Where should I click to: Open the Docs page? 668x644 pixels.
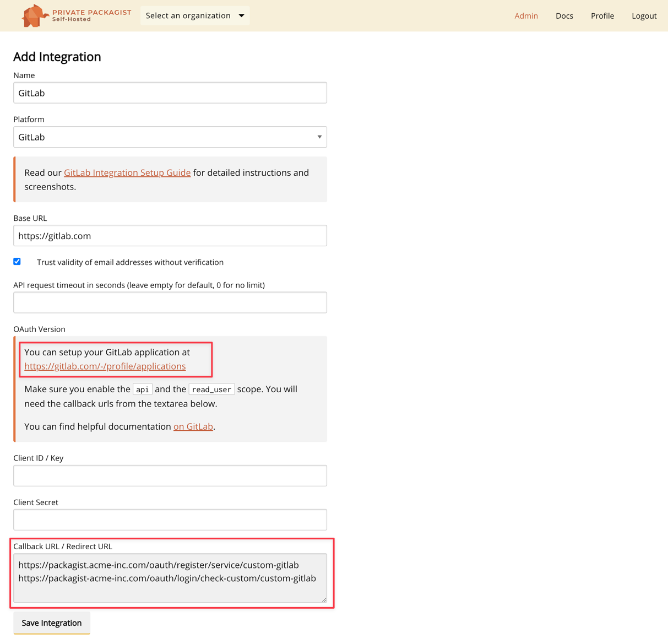point(564,16)
